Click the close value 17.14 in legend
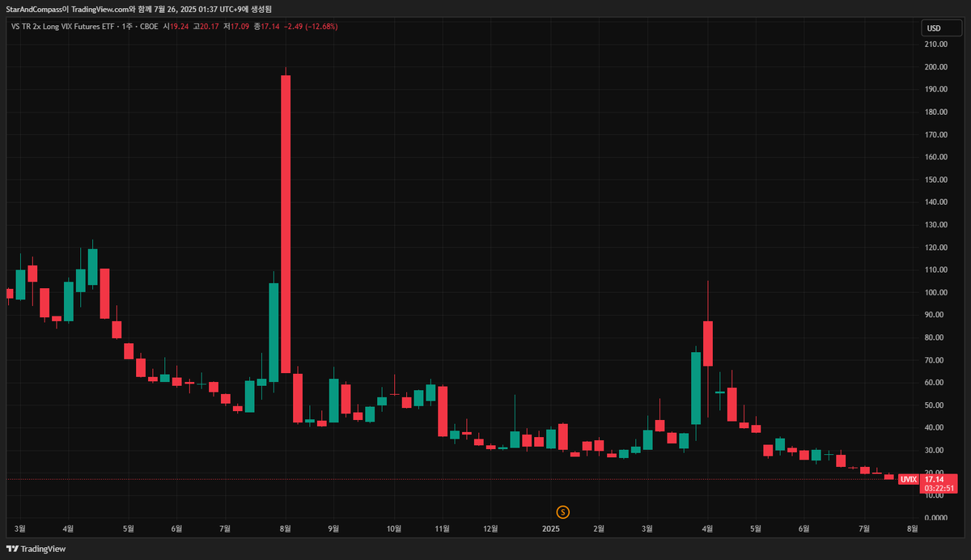The height and width of the screenshot is (560, 971). click(x=269, y=27)
